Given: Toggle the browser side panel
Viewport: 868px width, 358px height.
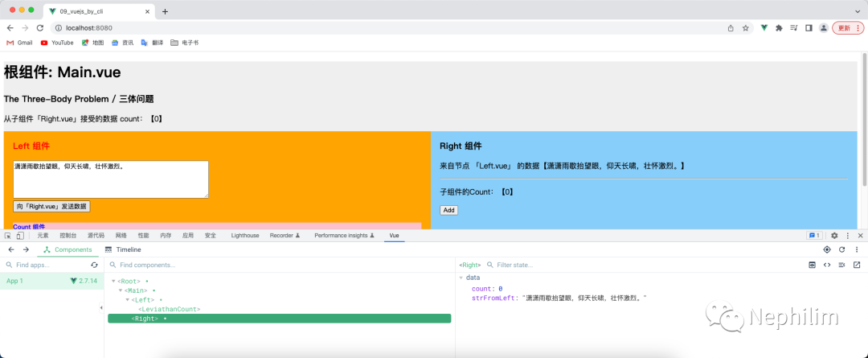Looking at the screenshot, I should (x=809, y=27).
